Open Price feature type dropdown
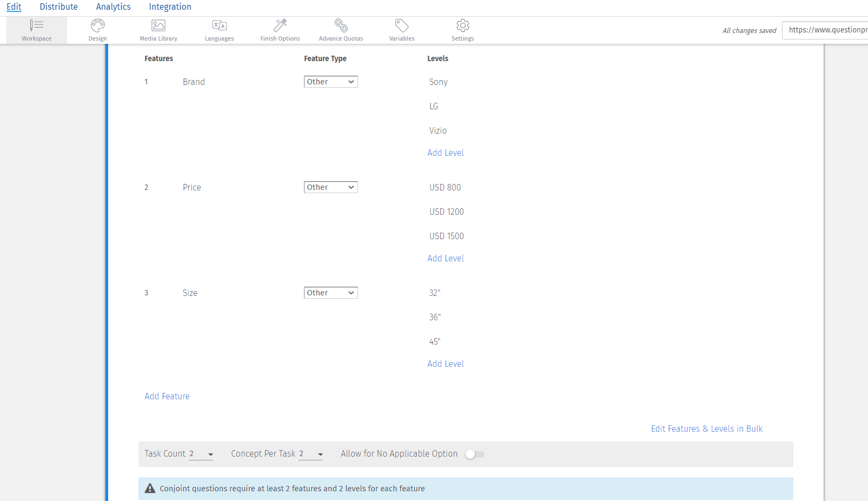The height and width of the screenshot is (501, 868). 330,187
